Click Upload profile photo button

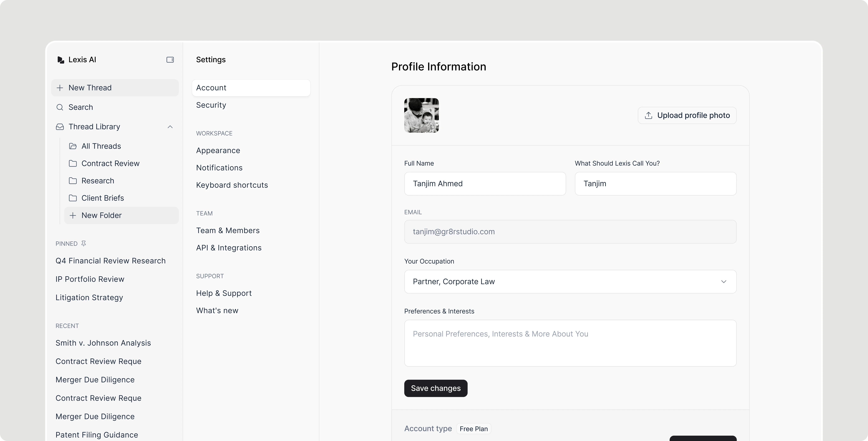[687, 116]
